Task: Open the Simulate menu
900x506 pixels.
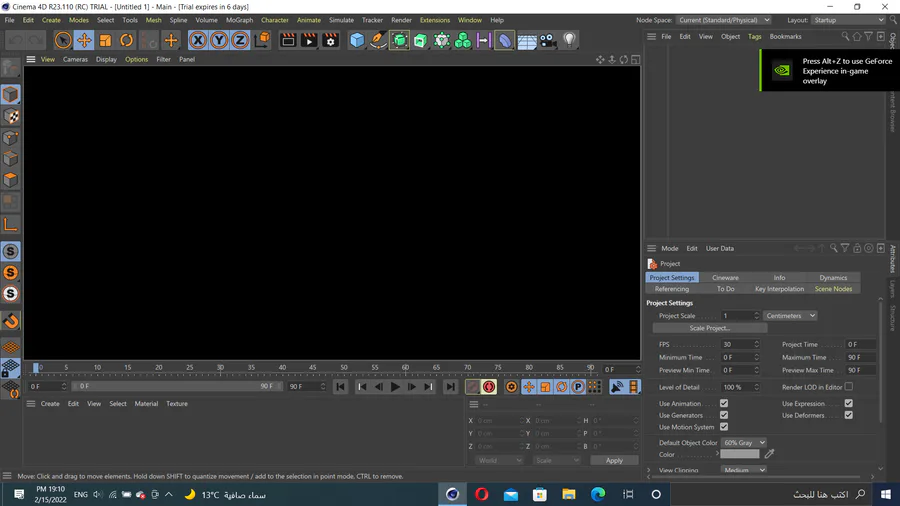Action: coord(341,20)
